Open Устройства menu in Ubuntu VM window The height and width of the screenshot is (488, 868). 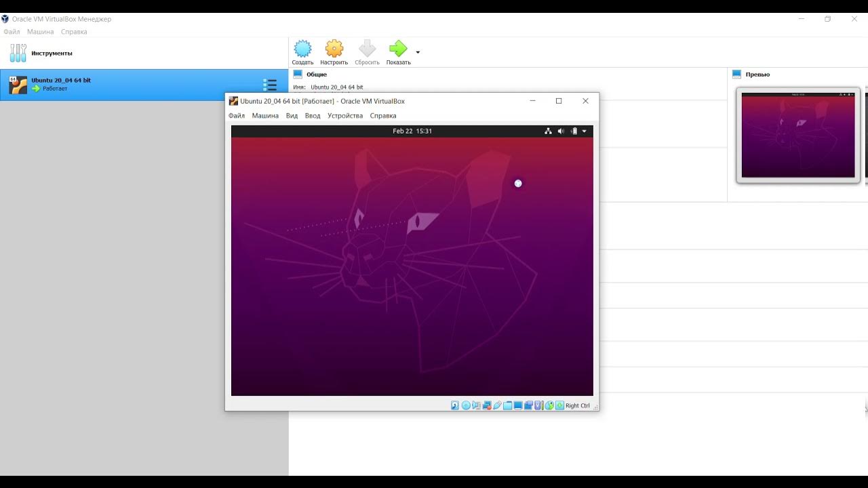[345, 116]
